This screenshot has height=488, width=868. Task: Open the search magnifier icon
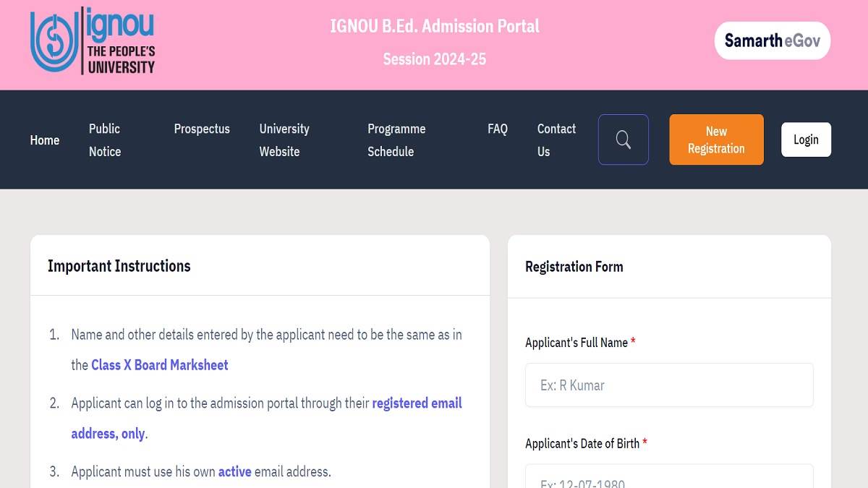point(623,140)
